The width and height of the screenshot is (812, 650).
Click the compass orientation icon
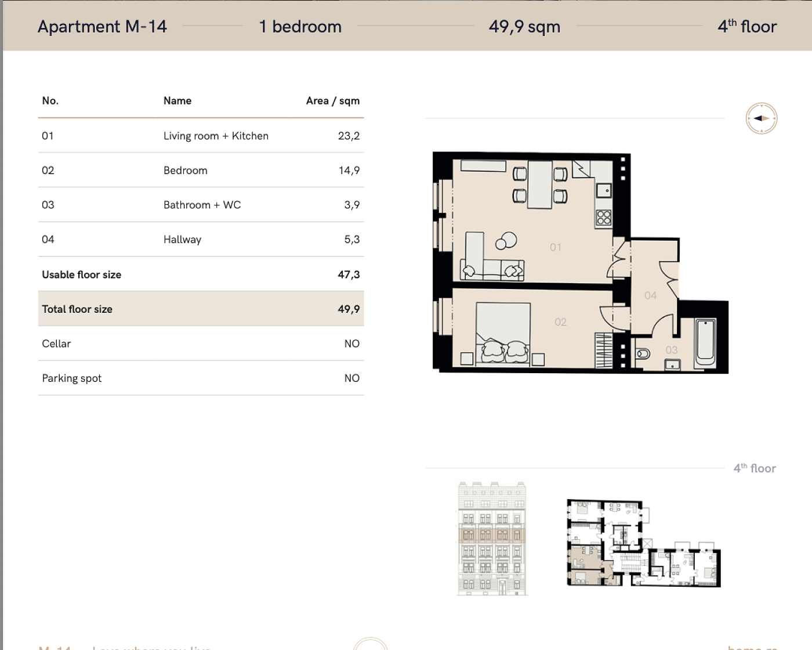click(761, 118)
